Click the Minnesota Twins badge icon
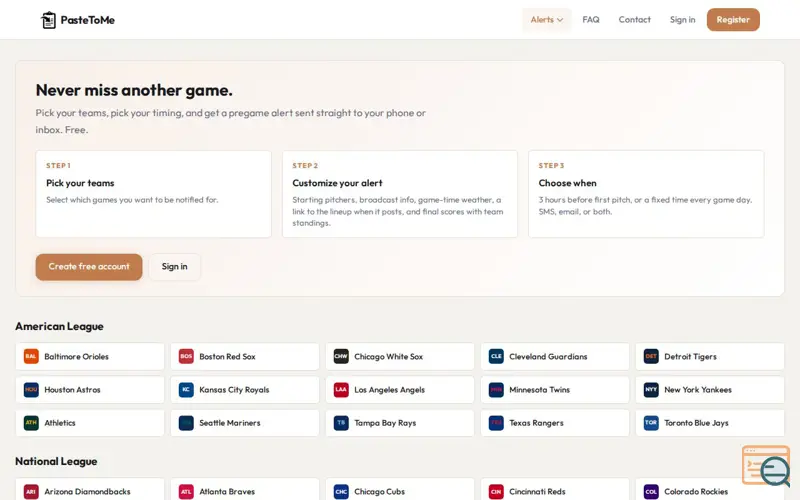This screenshot has width=800, height=500. [x=496, y=390]
